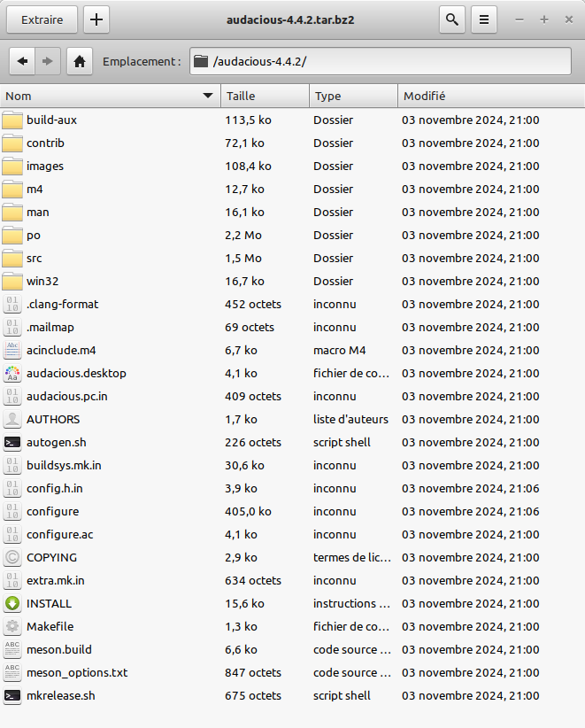Image resolution: width=585 pixels, height=728 pixels.
Task: Go back with the left arrow
Action: [22, 61]
